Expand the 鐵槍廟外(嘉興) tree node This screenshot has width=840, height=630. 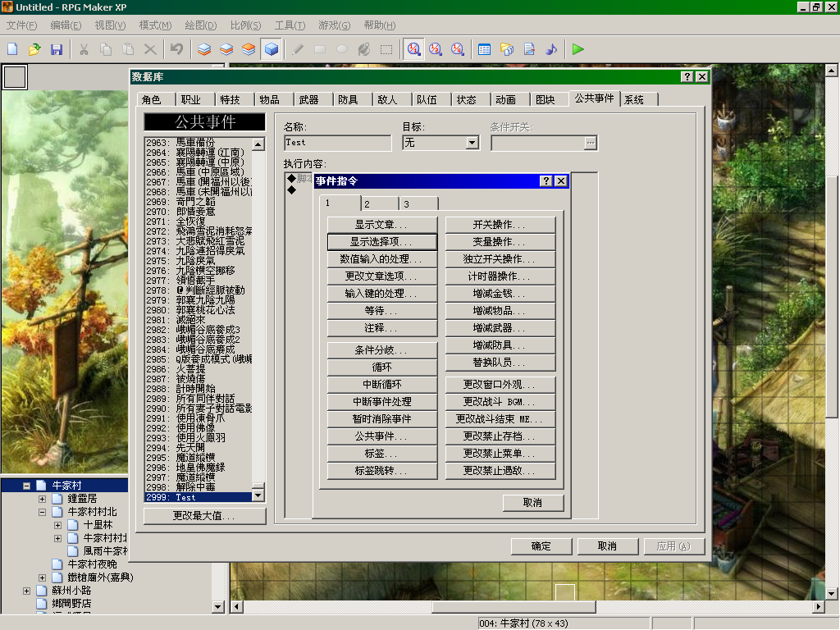click(x=42, y=577)
